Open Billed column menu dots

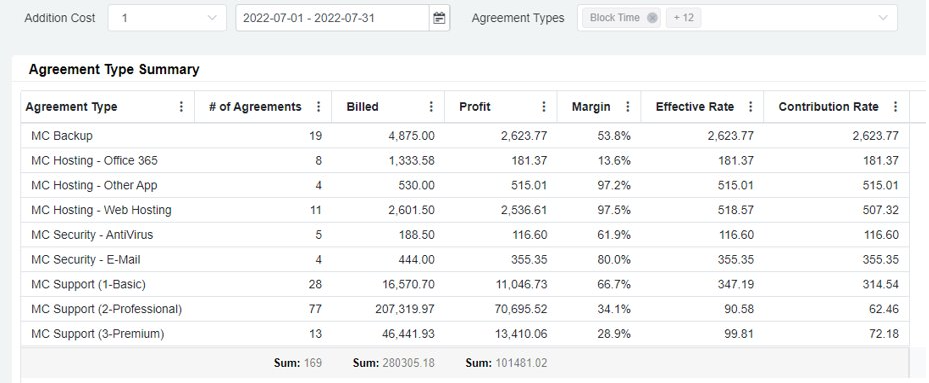pyautogui.click(x=431, y=107)
